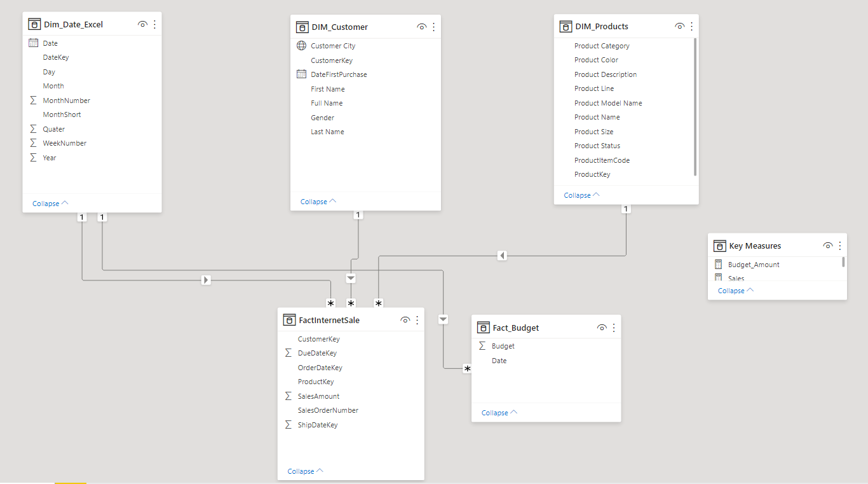This screenshot has height=484, width=868.
Task: Hide the FactInternetSale table with the eye icon
Action: coord(405,320)
